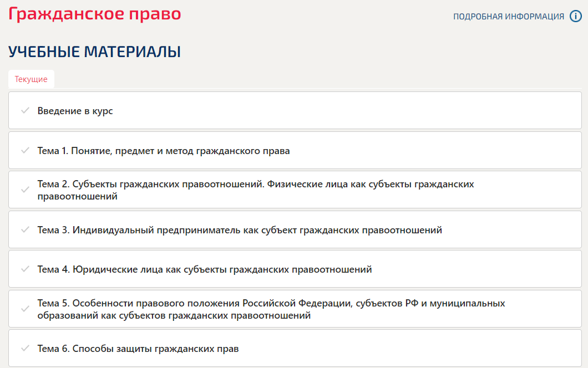588x368 pixels.
Task: Open Тема 2 Субъекты гражданских правоотношений
Action: (x=255, y=184)
